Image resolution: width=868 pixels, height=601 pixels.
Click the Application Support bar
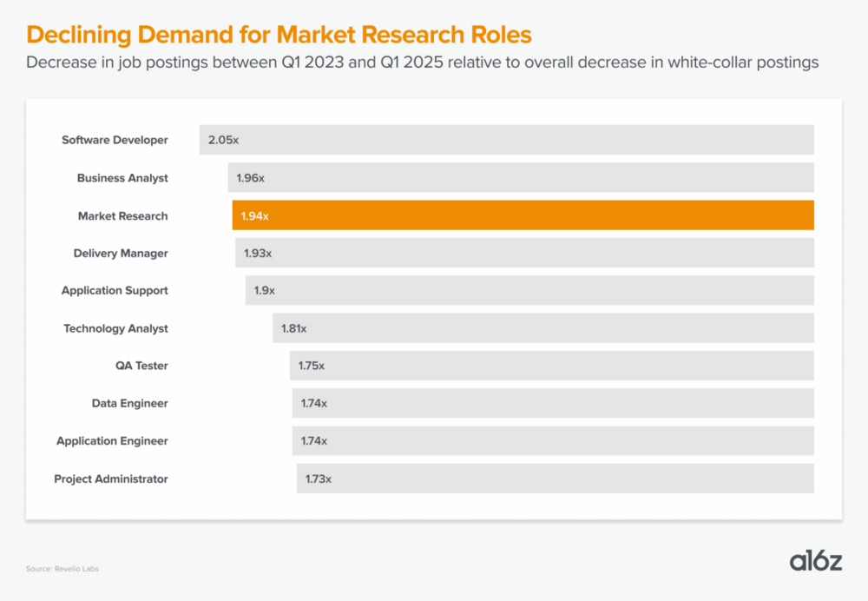(529, 290)
